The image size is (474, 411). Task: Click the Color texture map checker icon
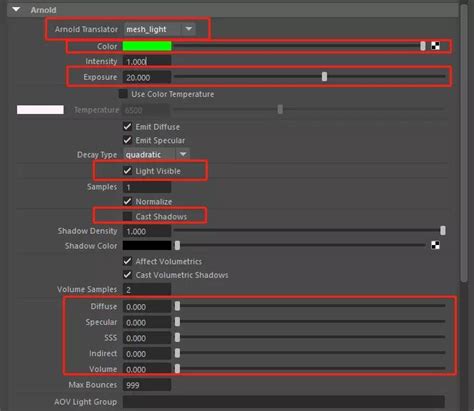[435, 46]
